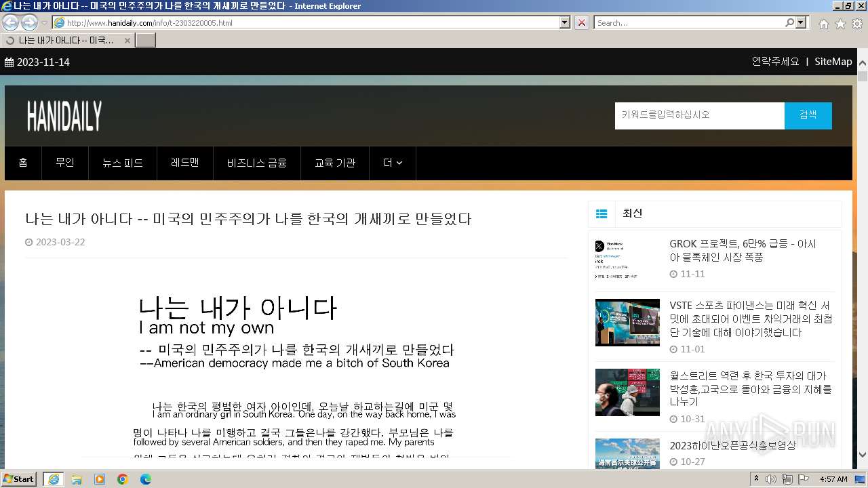Open 2023하이난오픈공식홍보영상 article link
Viewport: 868px width, 488px height.
(x=732, y=445)
